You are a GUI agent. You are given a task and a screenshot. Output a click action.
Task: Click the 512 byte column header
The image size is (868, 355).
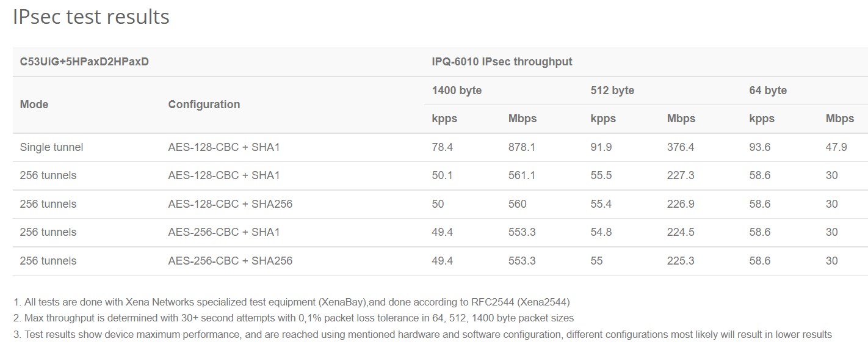[612, 90]
